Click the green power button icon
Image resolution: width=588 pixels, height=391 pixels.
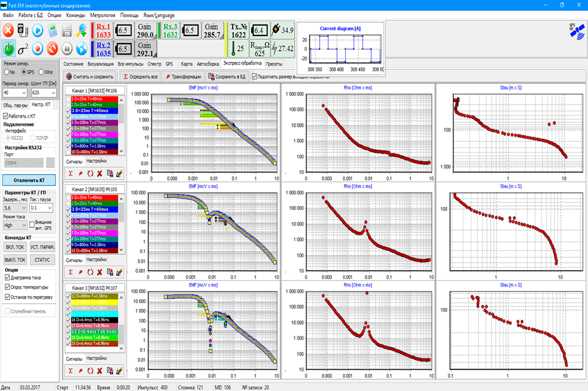coord(9,48)
